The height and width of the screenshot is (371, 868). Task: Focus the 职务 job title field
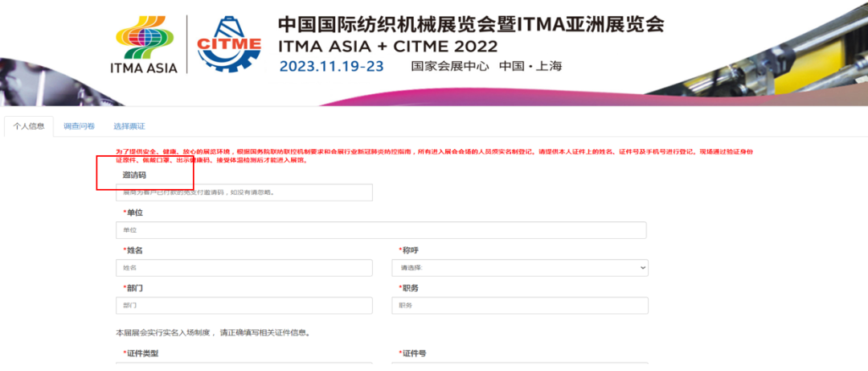(520, 306)
